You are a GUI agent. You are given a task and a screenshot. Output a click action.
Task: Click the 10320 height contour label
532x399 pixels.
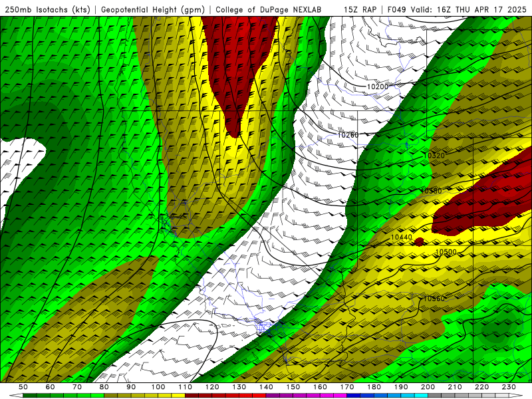(x=434, y=156)
